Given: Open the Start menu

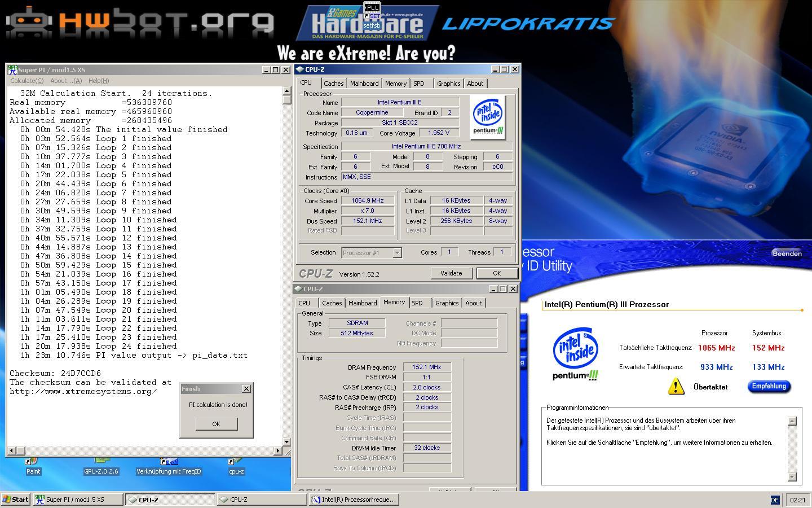Looking at the screenshot, I should tap(16, 500).
